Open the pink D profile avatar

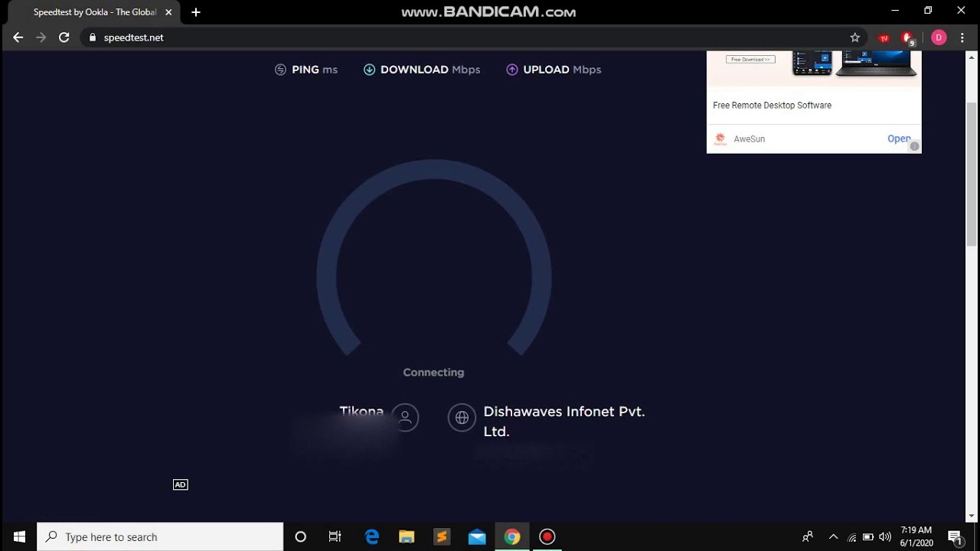[x=939, y=37]
